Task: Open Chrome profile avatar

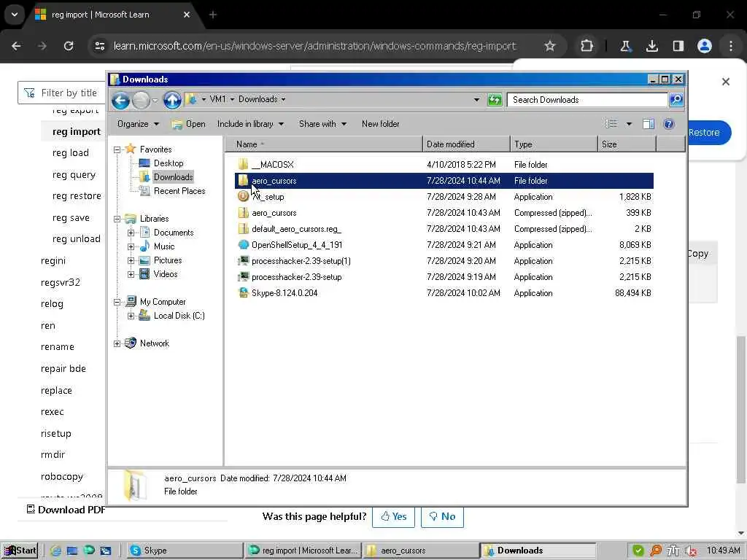Action: pyautogui.click(x=705, y=46)
